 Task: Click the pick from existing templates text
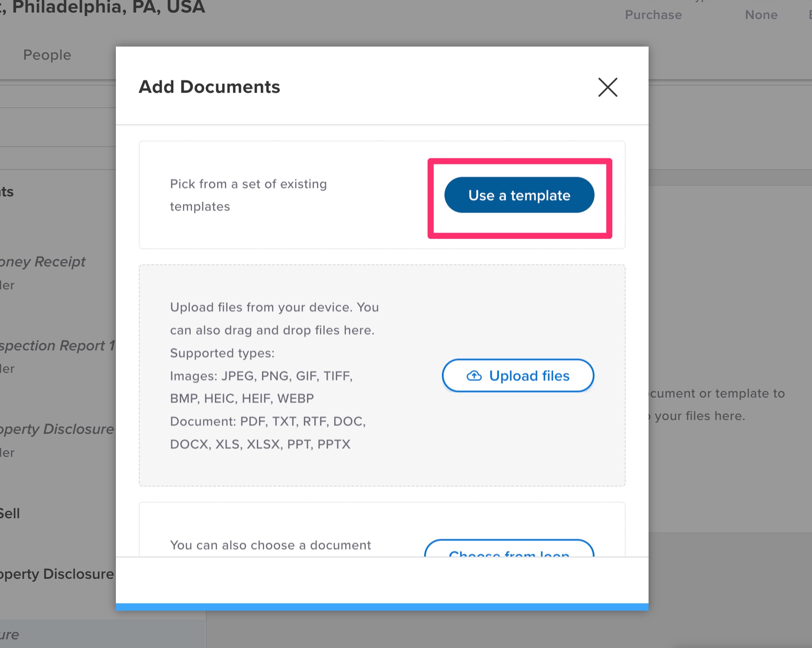[248, 195]
